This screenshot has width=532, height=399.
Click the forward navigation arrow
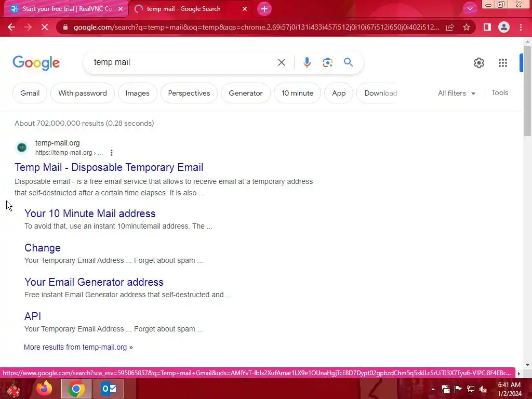click(28, 27)
